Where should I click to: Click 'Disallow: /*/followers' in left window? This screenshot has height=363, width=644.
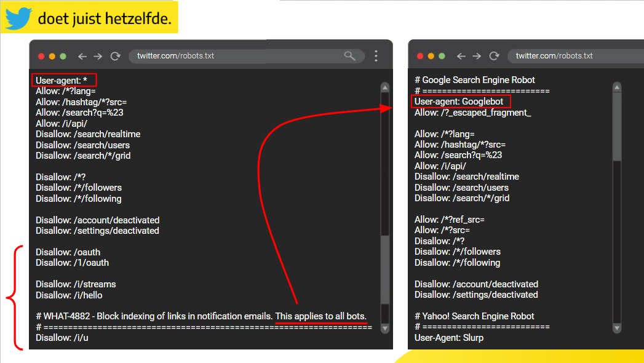click(x=79, y=188)
